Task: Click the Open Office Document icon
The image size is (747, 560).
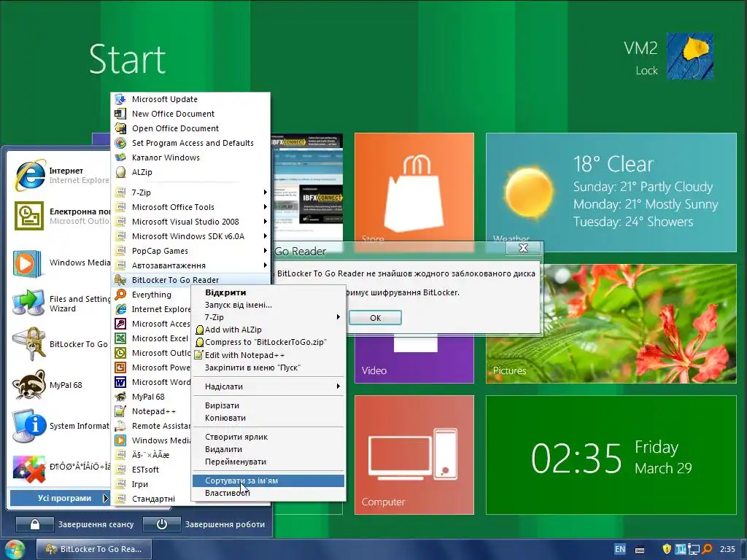Action: tap(120, 128)
